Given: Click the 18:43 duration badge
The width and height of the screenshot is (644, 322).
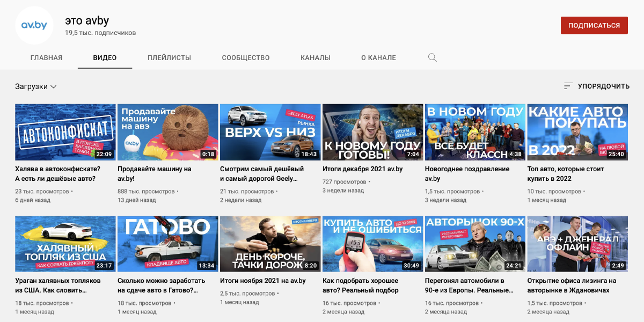Looking at the screenshot, I should (x=309, y=155).
